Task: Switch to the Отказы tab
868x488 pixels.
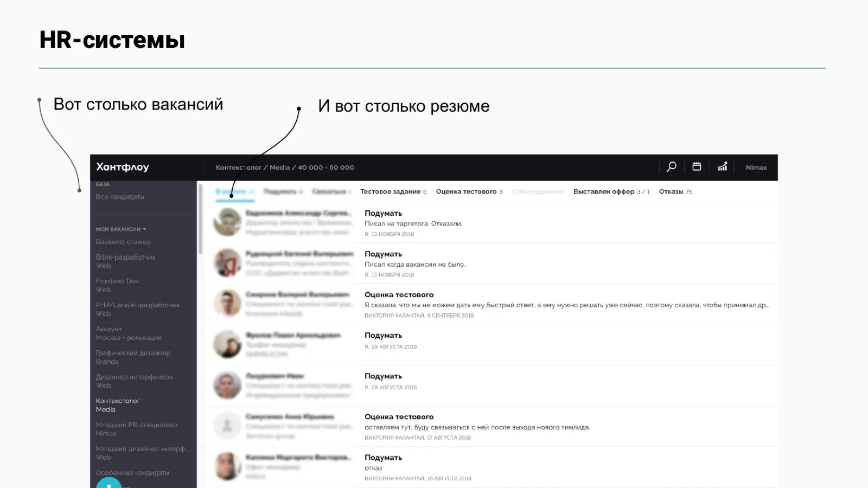Action: pos(675,191)
